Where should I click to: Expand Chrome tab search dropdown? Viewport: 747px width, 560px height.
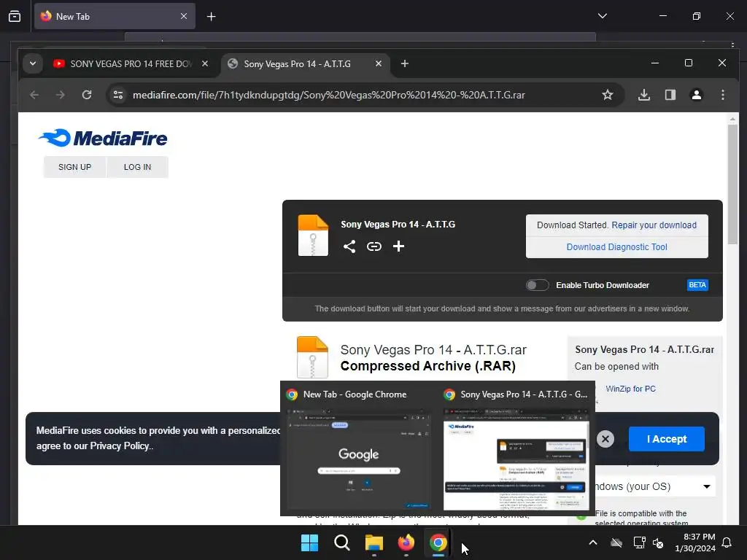pyautogui.click(x=32, y=63)
